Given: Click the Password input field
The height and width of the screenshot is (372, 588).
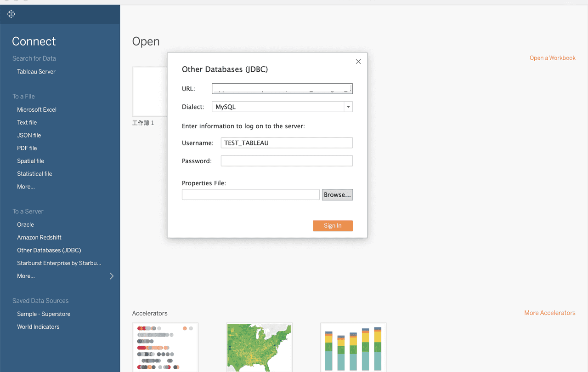Looking at the screenshot, I should click(x=286, y=160).
